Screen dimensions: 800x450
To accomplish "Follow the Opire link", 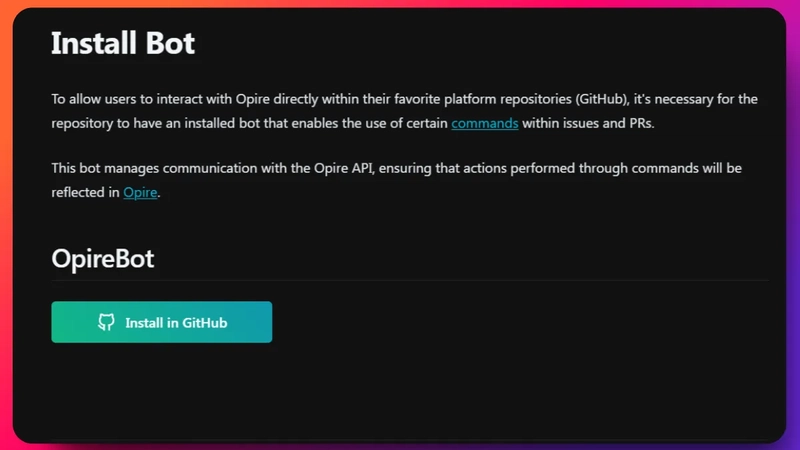I will click(140, 192).
